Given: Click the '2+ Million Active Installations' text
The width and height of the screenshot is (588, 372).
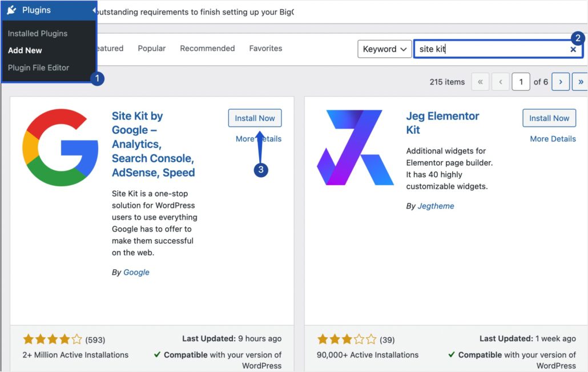Looking at the screenshot, I should (x=75, y=355).
